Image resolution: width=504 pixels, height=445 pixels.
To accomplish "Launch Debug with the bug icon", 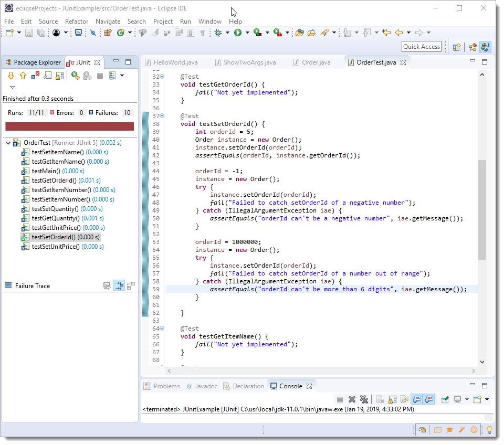I will point(218,33).
